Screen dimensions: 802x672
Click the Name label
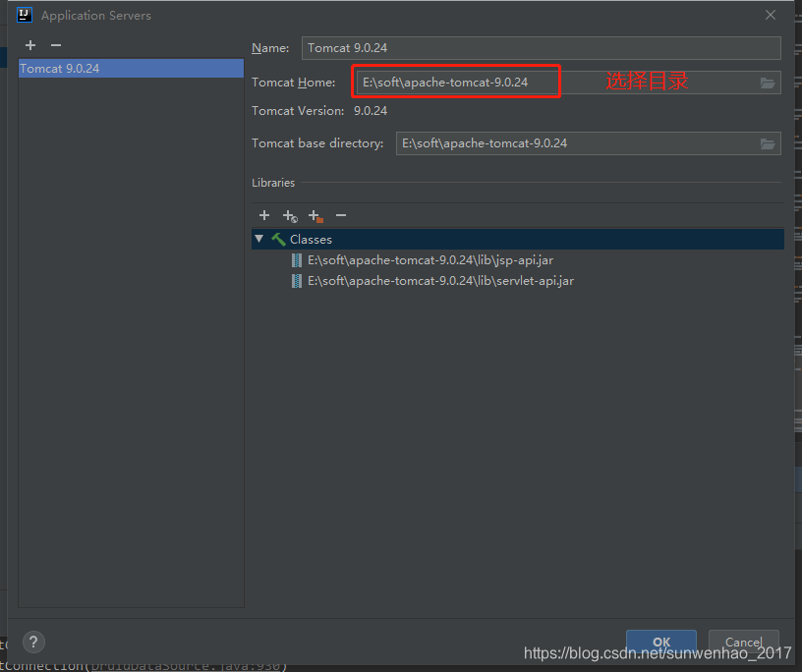click(x=270, y=48)
